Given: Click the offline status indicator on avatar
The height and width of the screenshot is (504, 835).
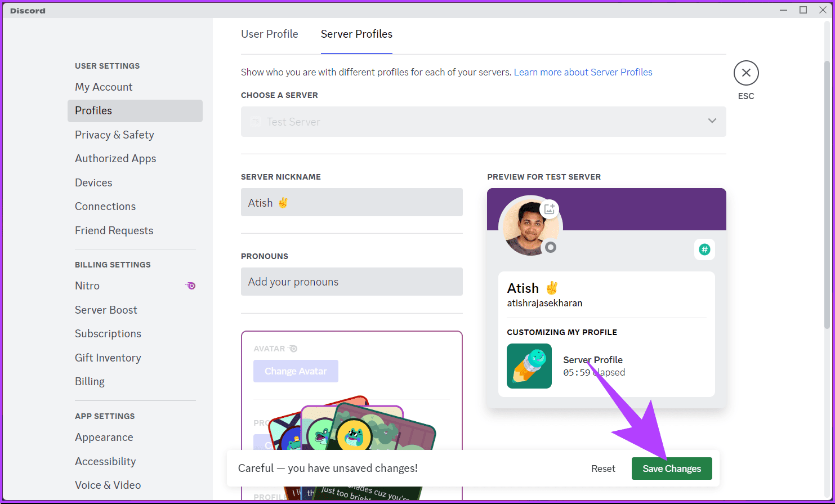Looking at the screenshot, I should coord(551,247).
